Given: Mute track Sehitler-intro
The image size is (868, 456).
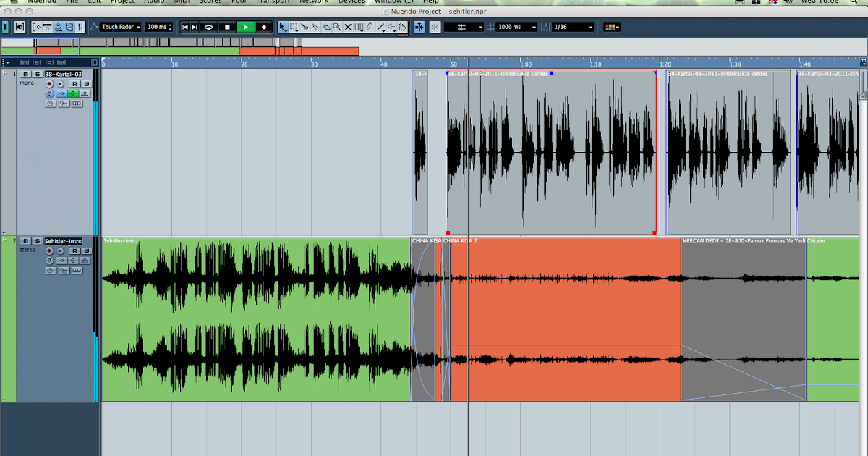Looking at the screenshot, I should pos(25,241).
